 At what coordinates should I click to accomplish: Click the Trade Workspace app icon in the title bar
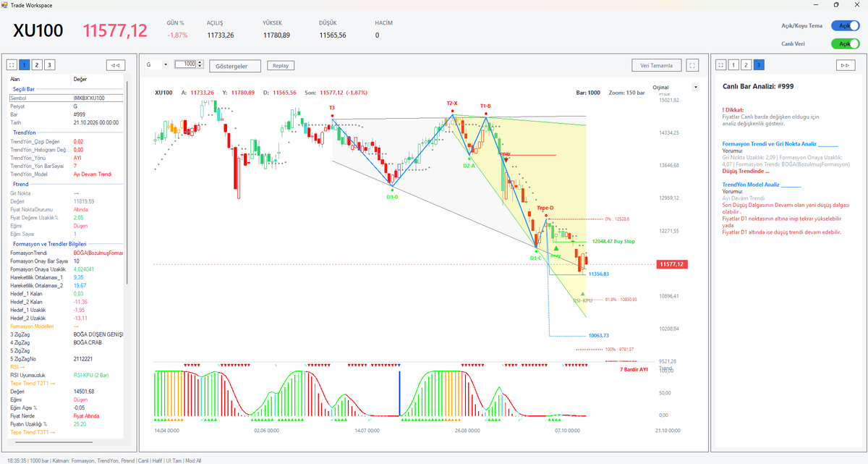pos(6,5)
